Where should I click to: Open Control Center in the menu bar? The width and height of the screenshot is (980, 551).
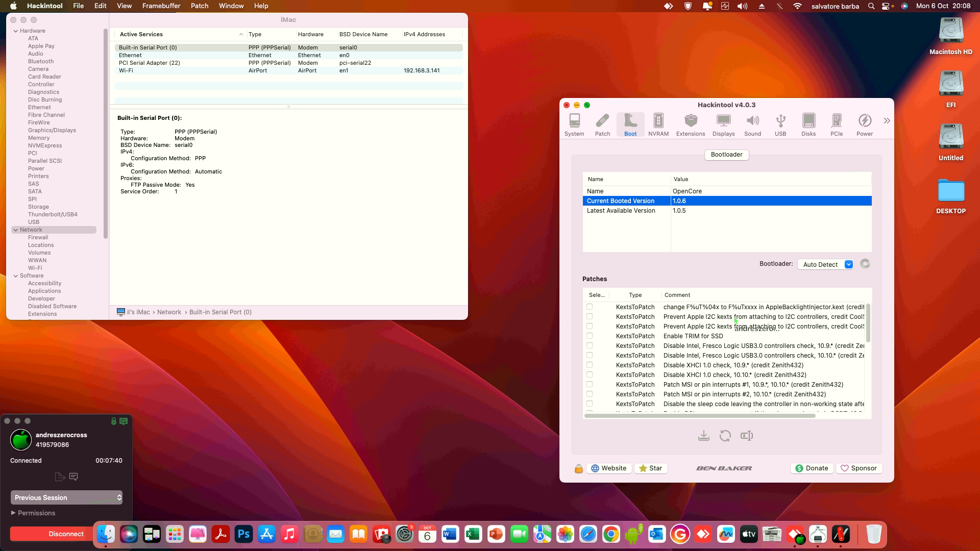click(x=886, y=6)
